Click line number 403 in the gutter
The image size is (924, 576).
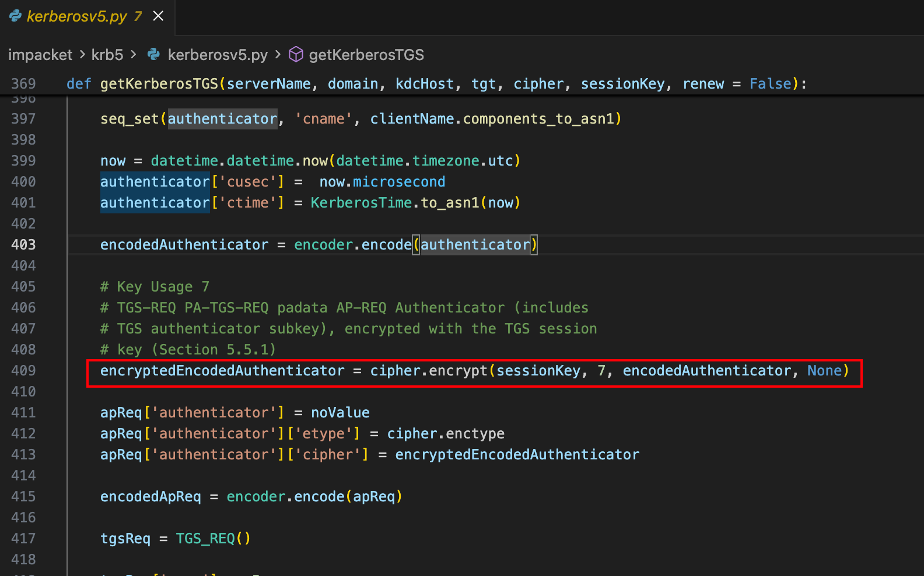[x=23, y=245]
